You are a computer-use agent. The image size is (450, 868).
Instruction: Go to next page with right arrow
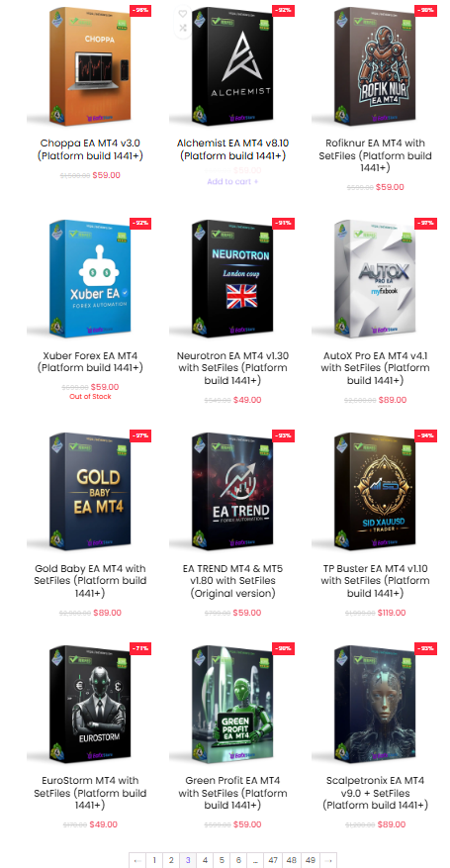[x=327, y=860]
